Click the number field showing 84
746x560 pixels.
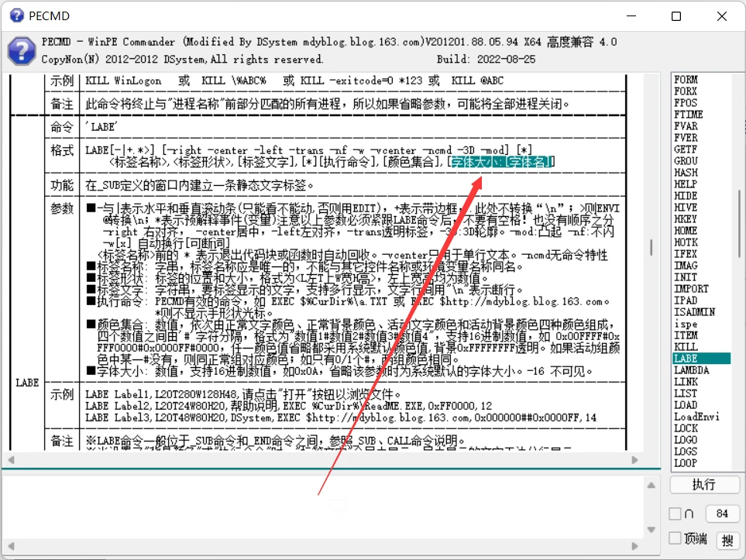coord(722,514)
